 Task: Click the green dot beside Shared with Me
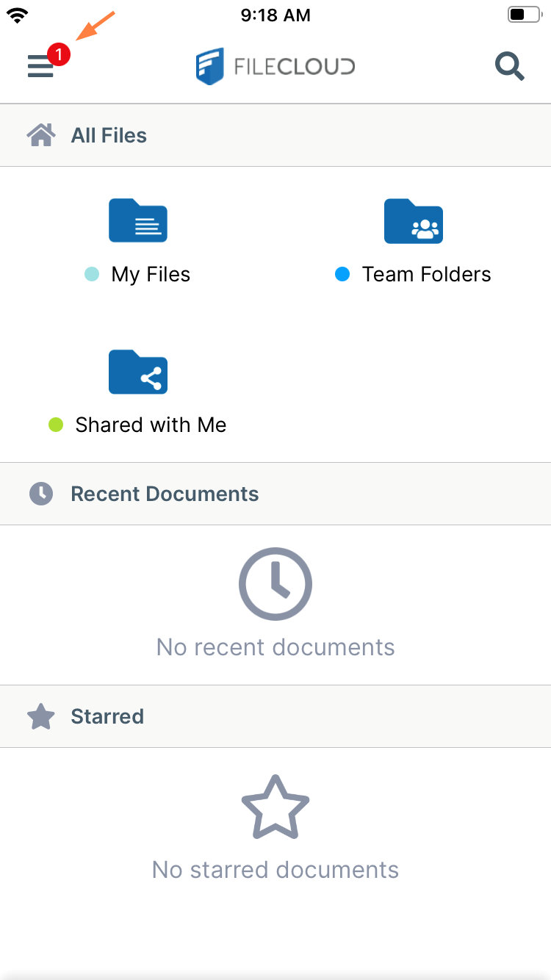pos(56,425)
